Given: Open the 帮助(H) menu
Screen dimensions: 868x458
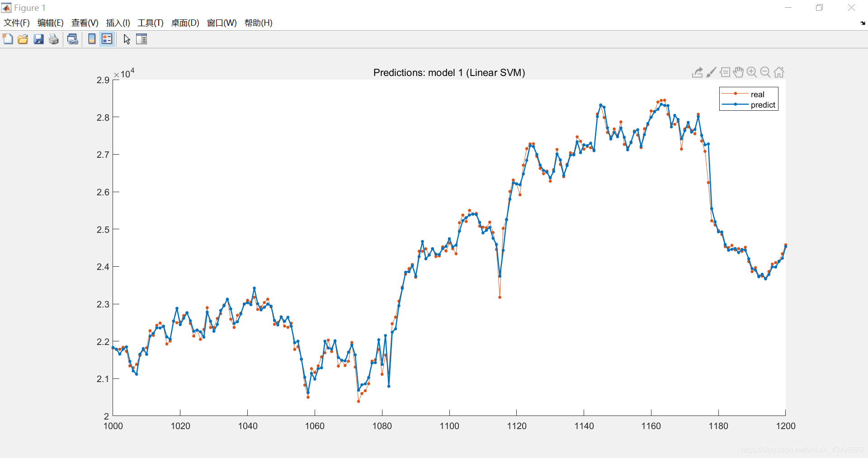Looking at the screenshot, I should pos(259,23).
